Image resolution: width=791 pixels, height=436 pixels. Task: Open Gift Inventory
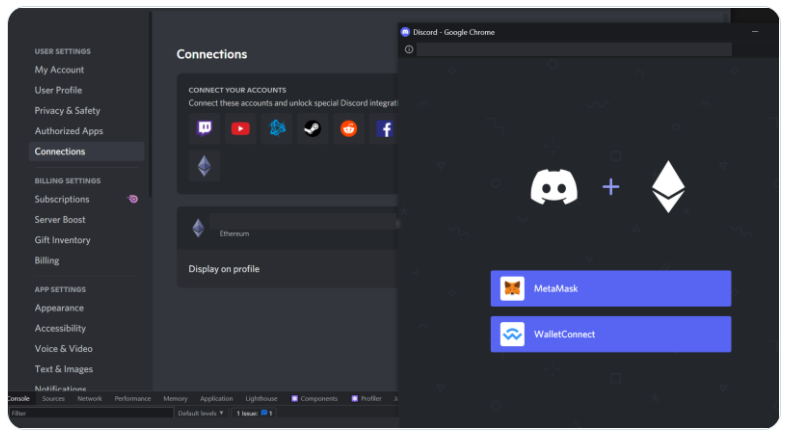(x=62, y=240)
